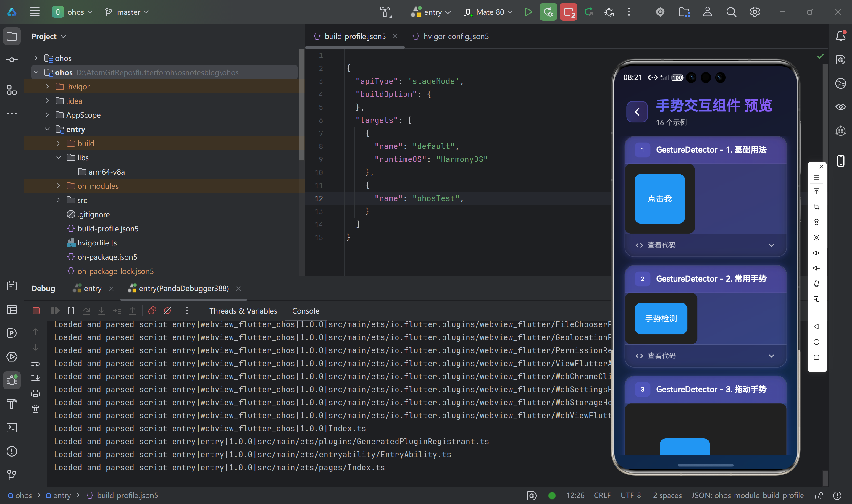The image size is (852, 504).
Task: Clear console with the trash icon
Action: point(36,409)
